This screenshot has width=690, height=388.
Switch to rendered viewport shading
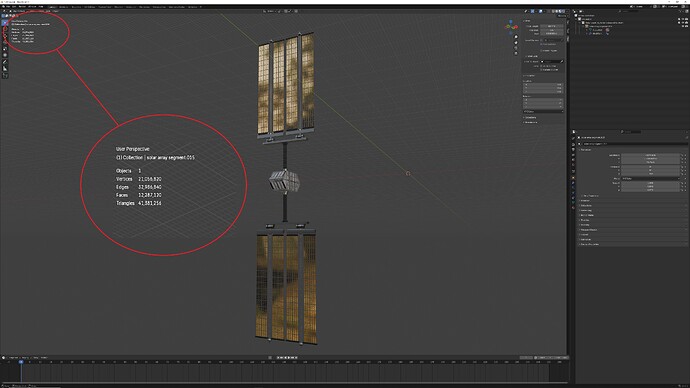pyautogui.click(x=563, y=11)
